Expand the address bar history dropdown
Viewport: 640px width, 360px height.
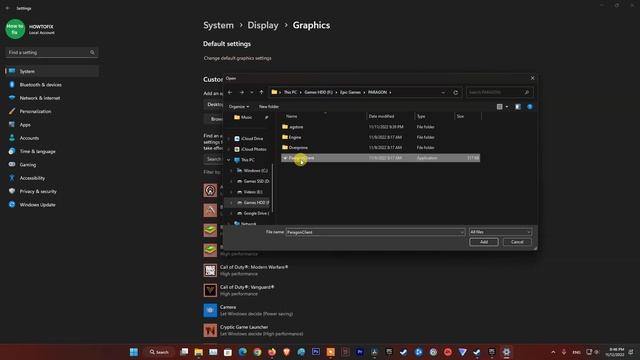click(443, 93)
